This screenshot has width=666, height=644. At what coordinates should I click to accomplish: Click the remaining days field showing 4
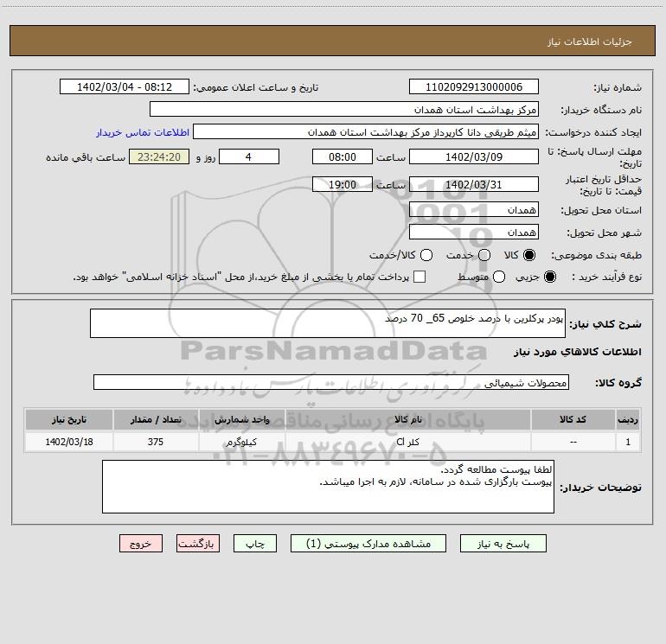[x=249, y=156]
